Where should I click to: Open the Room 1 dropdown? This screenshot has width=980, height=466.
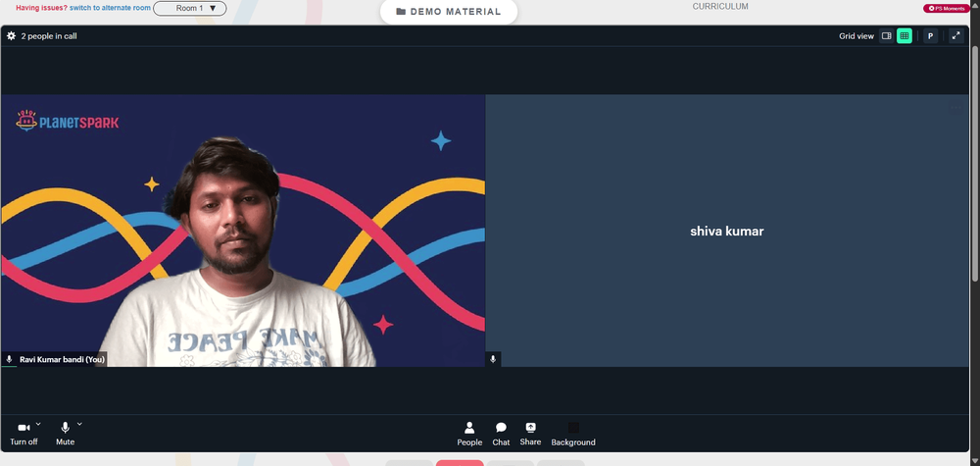point(190,9)
